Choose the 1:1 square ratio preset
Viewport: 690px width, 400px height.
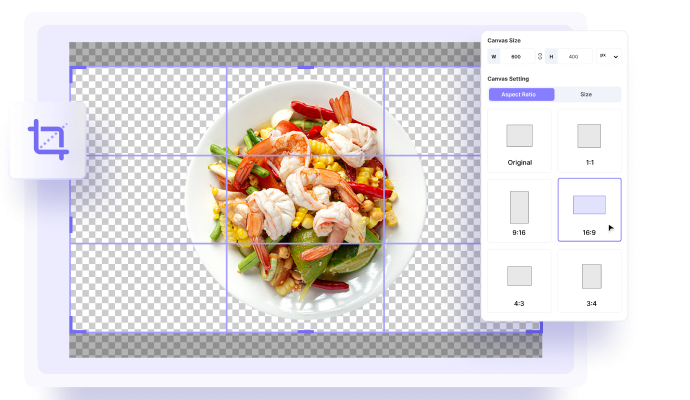(589, 141)
